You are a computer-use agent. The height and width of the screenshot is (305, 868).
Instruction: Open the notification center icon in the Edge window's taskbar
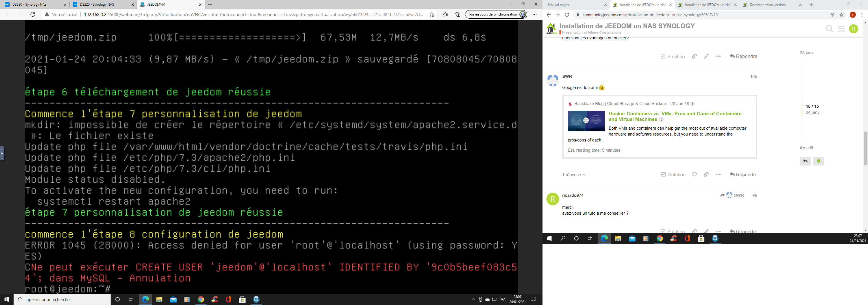point(533,299)
